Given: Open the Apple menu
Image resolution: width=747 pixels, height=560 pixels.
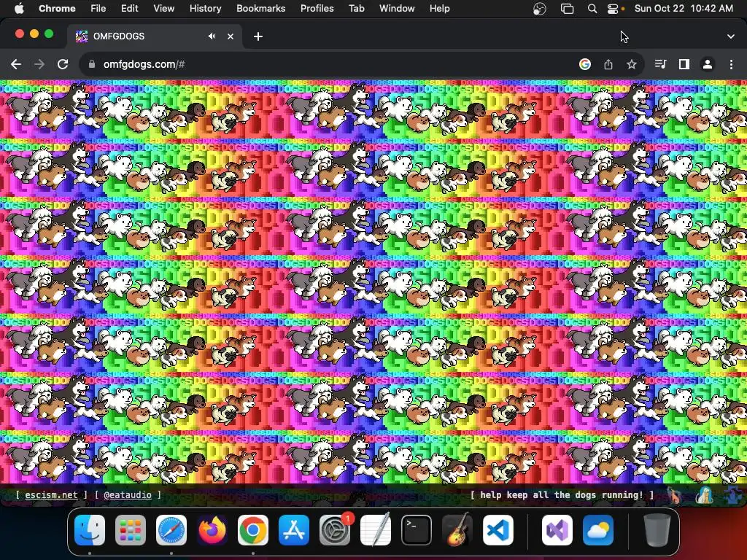Looking at the screenshot, I should click(x=18, y=9).
